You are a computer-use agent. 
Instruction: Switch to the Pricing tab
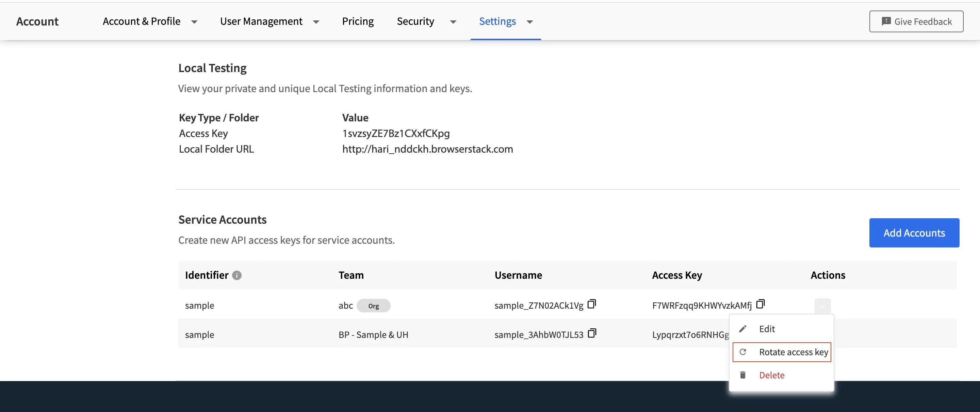(x=358, y=21)
